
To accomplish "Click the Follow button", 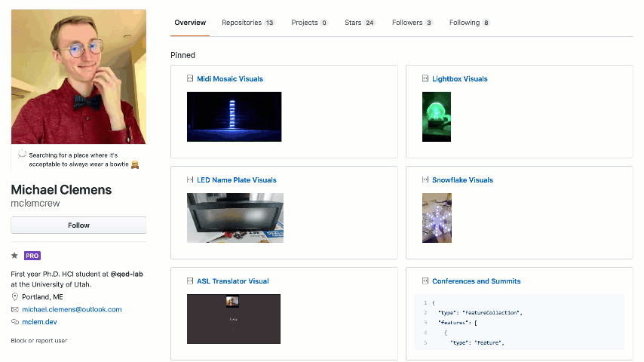I will [x=78, y=225].
